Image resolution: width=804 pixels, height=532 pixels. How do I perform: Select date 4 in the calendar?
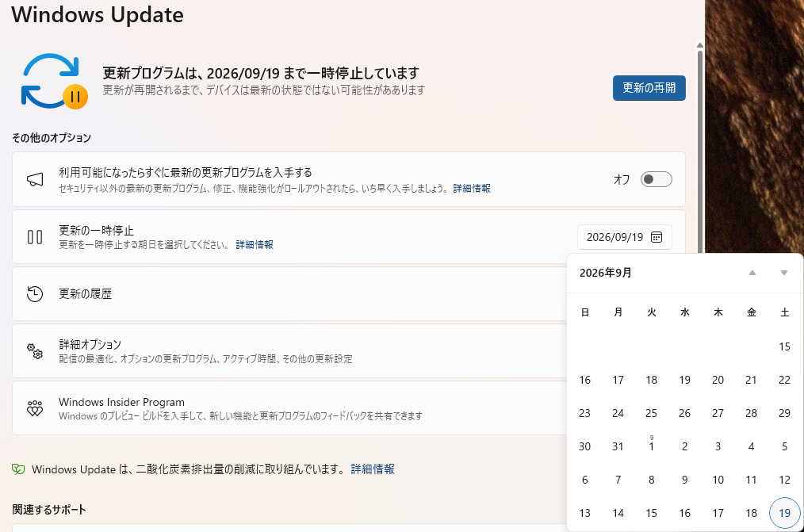[x=751, y=446]
